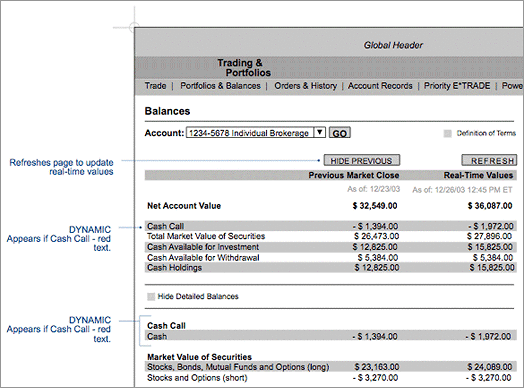Screen dimensions: 524x388
Task: Select the Real-Time Values column header
Action: tap(478, 175)
